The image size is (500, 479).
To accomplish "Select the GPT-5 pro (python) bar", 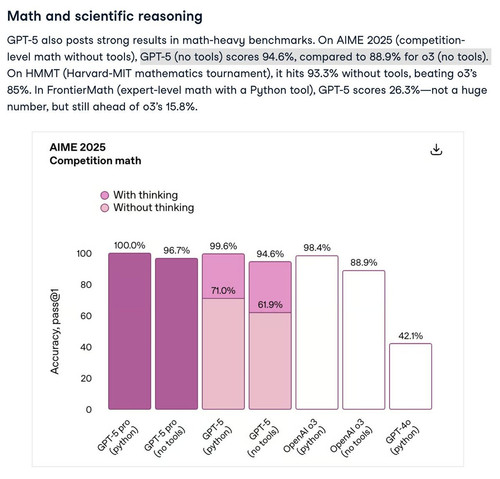I will tap(130, 331).
